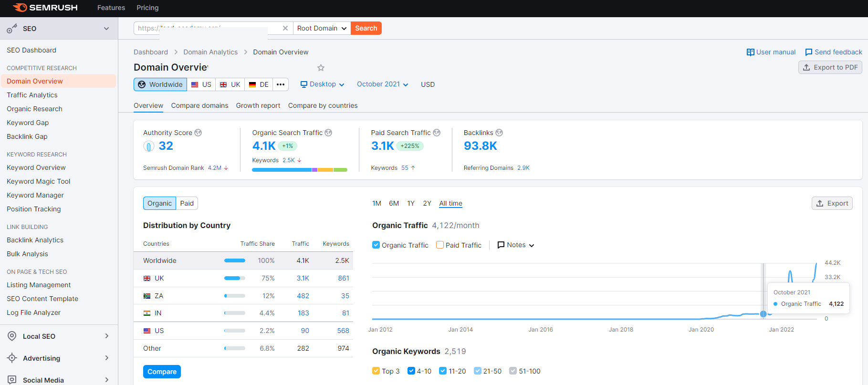Image resolution: width=868 pixels, height=385 pixels.
Task: Click the Notes flag icon
Action: [501, 245]
